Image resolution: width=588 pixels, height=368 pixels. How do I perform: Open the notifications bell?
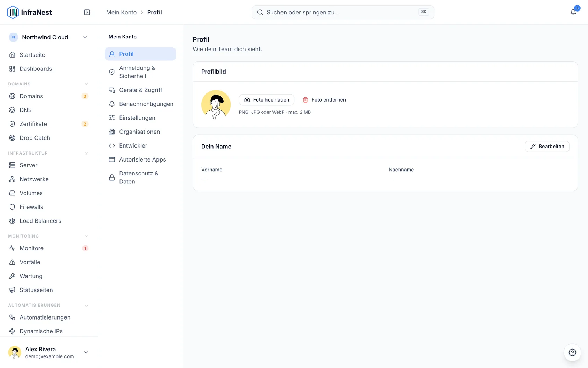(x=573, y=12)
